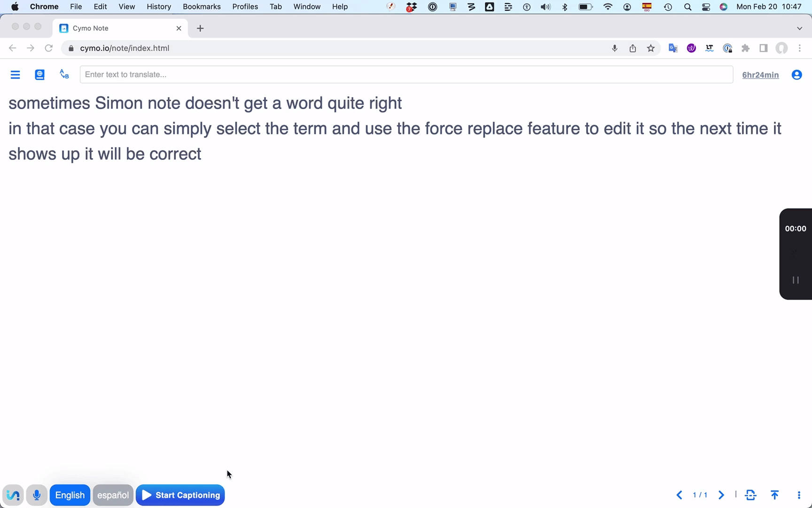Screen dimensions: 812x508
Task: Focus the Enter text to translate field
Action: coord(406,74)
